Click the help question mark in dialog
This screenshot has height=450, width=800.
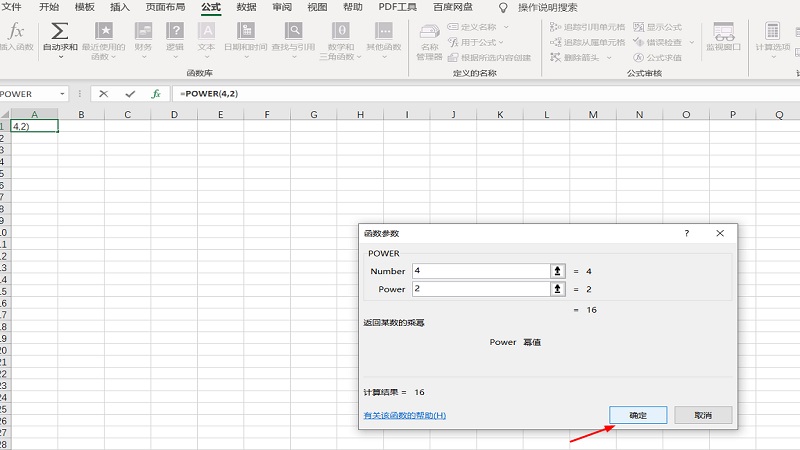[686, 233]
